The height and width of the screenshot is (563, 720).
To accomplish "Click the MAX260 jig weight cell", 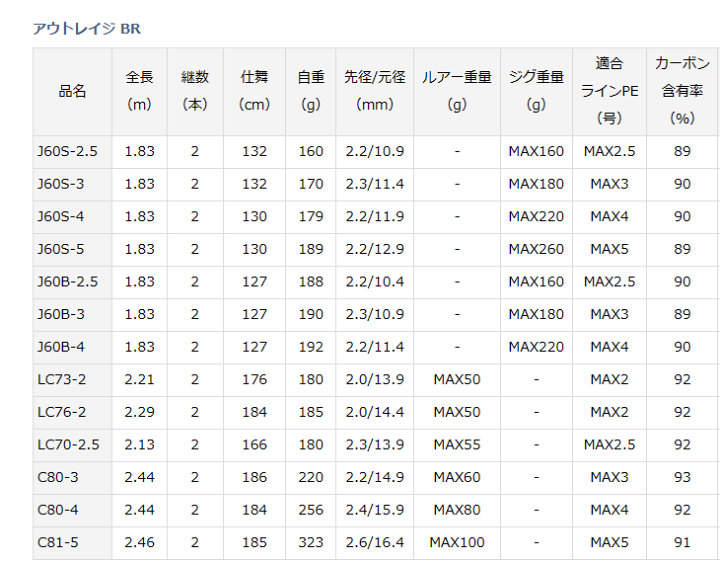I will (x=536, y=249).
